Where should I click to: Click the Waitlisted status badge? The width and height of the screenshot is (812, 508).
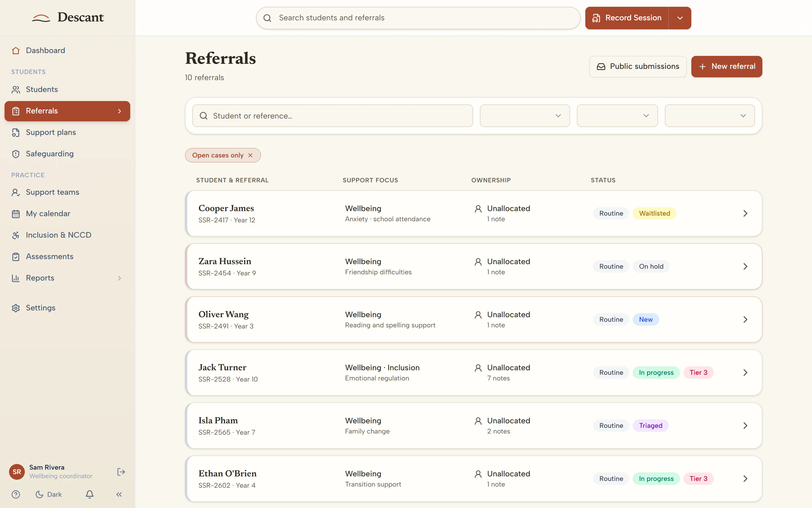coord(654,213)
